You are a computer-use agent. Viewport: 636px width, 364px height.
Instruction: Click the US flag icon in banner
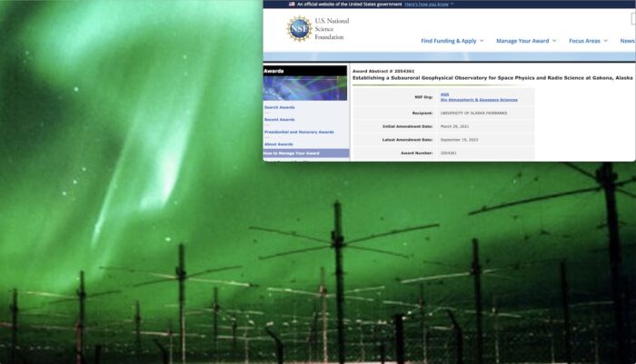tap(292, 4)
